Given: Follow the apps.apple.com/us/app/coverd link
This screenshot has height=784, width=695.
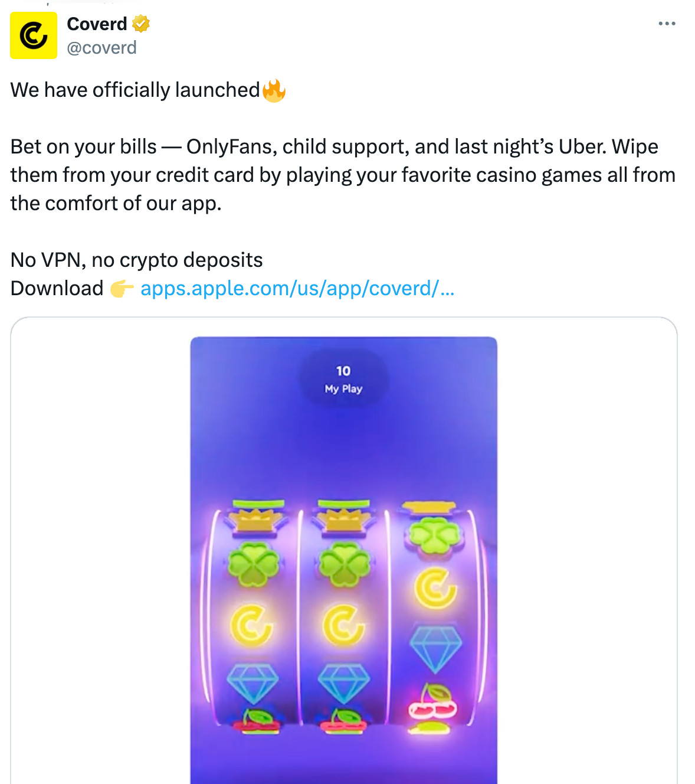Looking at the screenshot, I should [x=297, y=288].
